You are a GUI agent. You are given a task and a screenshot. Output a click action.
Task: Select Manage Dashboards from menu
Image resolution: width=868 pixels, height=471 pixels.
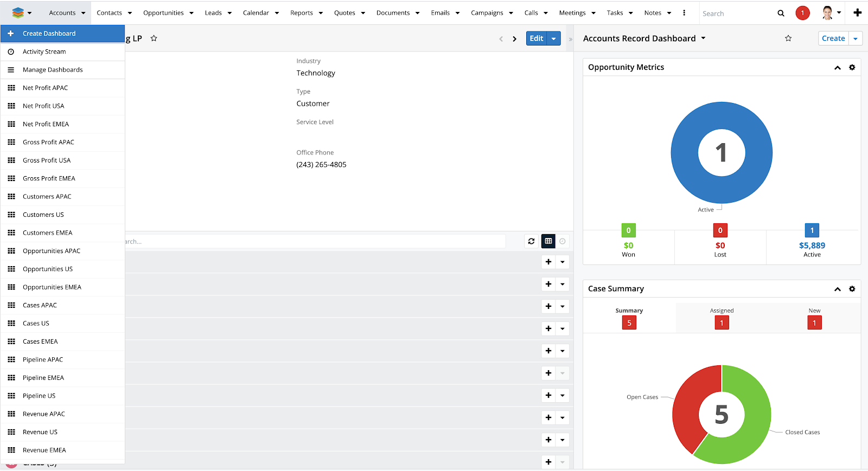pos(53,70)
